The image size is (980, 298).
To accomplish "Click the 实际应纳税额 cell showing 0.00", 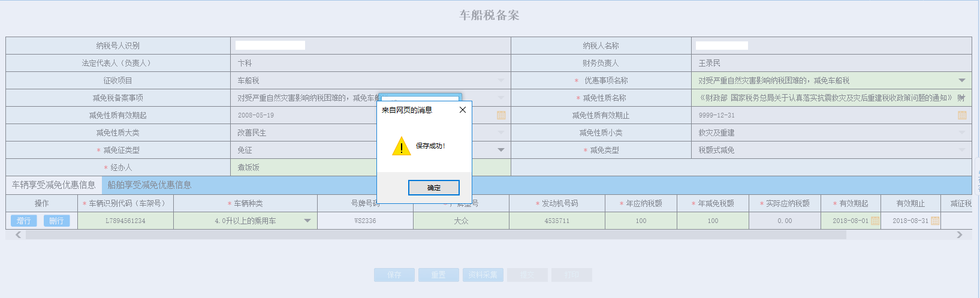I will coord(785,221).
